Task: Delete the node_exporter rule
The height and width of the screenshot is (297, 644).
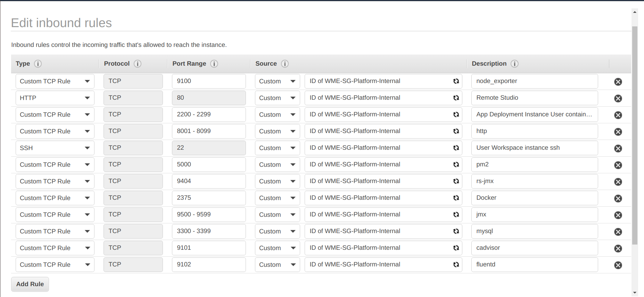Action: pyautogui.click(x=618, y=82)
